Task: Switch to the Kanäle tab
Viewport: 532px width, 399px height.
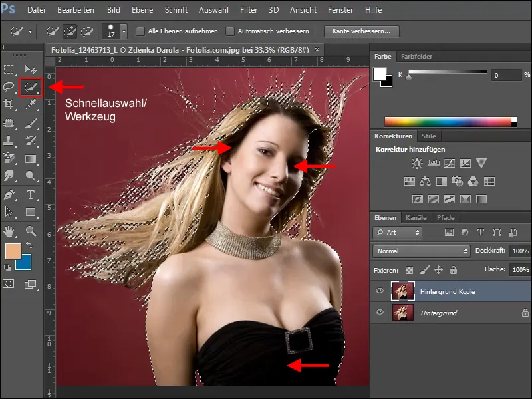Action: 416,218
